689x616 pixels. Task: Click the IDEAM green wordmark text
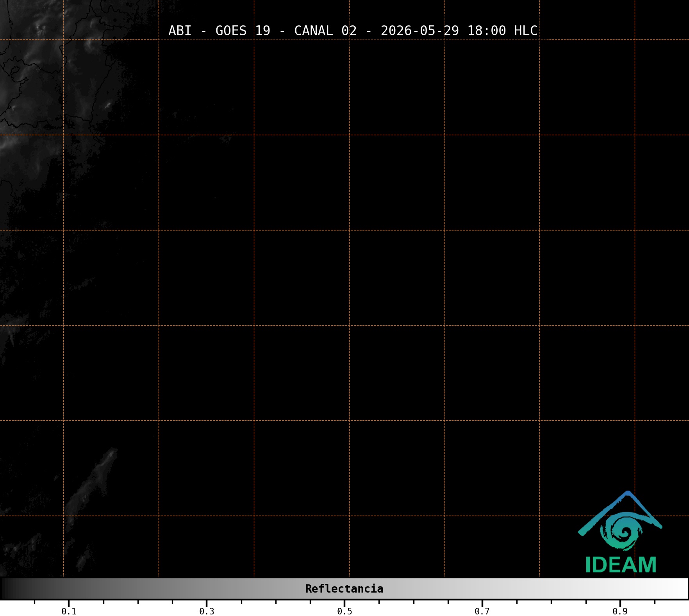[x=621, y=565]
